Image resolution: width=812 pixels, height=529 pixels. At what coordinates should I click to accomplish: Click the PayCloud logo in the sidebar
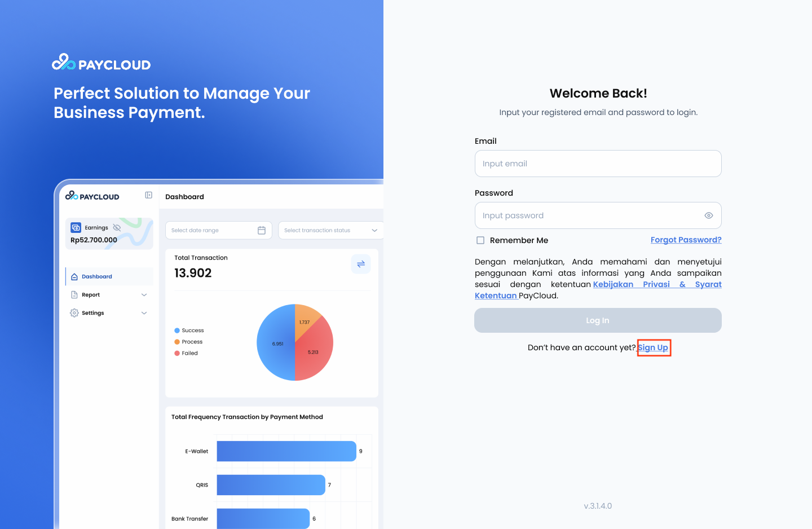(92, 196)
